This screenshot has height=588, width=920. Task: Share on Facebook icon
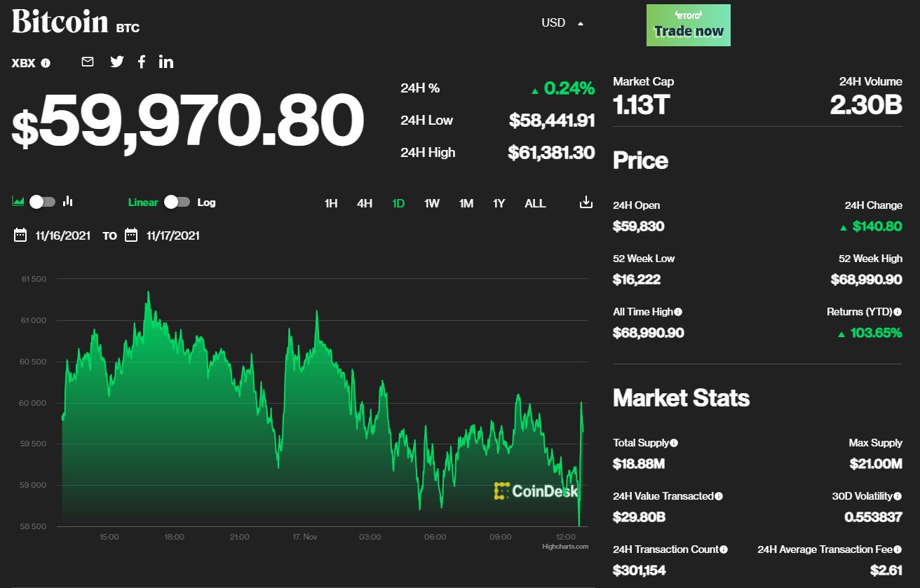click(142, 62)
